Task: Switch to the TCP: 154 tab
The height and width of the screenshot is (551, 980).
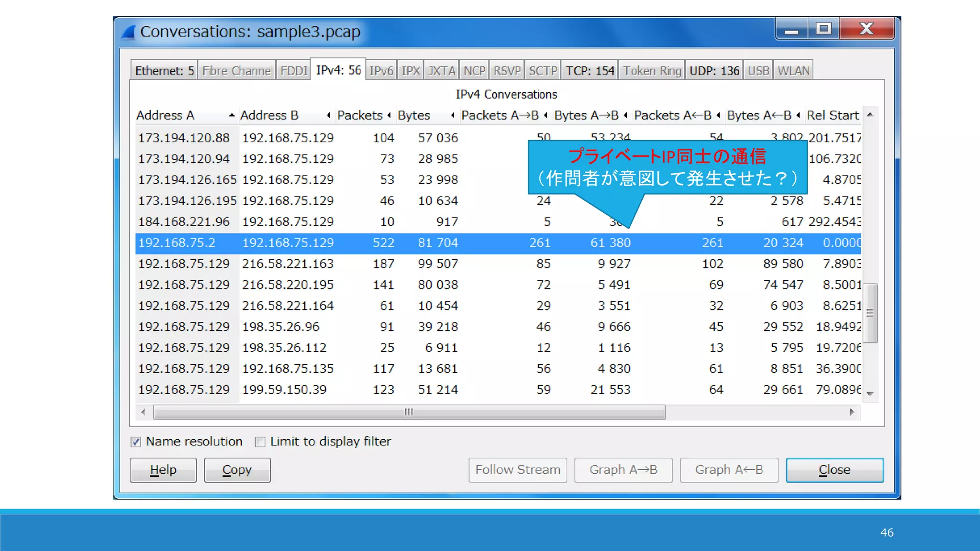Action: (590, 71)
